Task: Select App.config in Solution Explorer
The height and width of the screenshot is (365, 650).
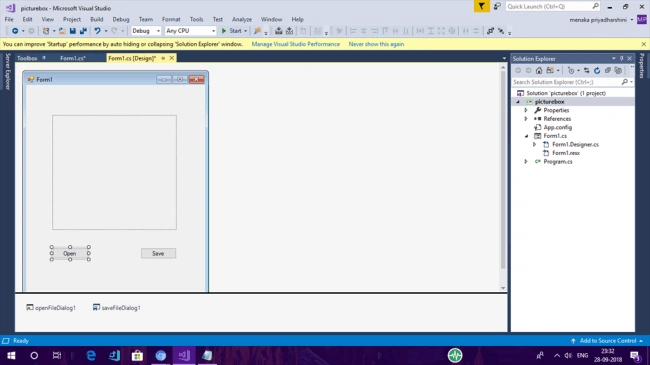Action: point(558,127)
